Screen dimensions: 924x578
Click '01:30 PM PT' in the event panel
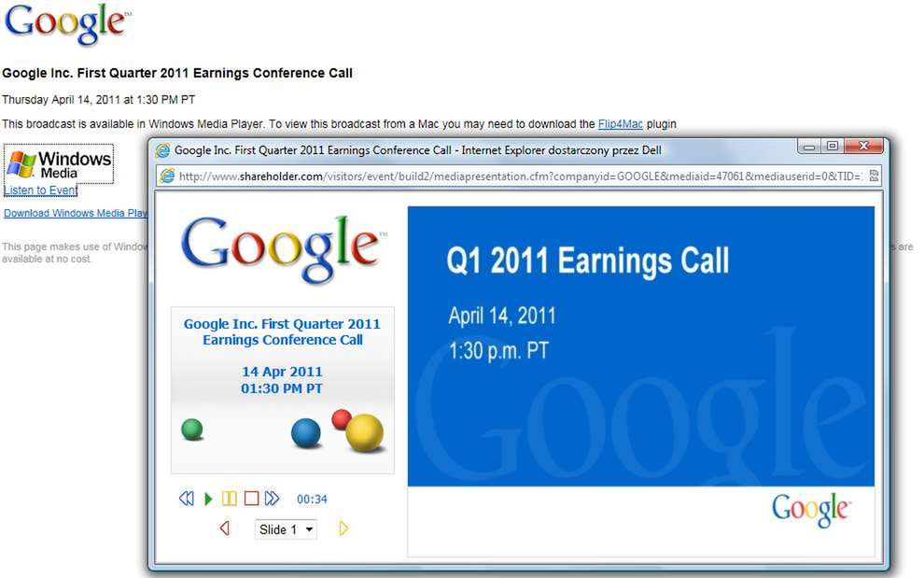(x=282, y=388)
